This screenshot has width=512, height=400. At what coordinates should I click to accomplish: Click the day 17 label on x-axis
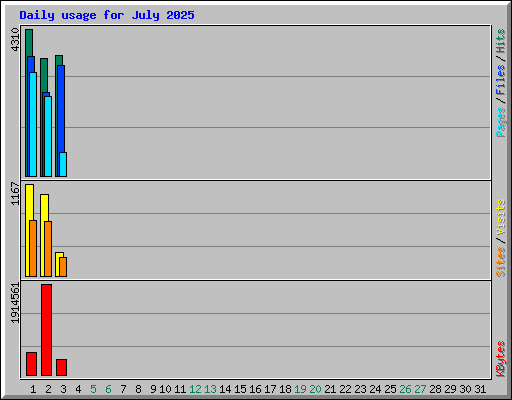pos(270,389)
